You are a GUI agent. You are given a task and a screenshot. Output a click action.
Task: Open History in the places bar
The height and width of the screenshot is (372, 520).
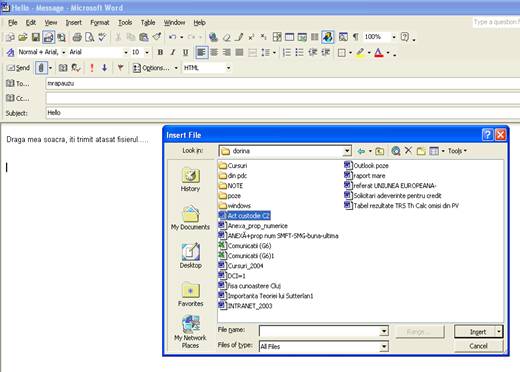[190, 180]
